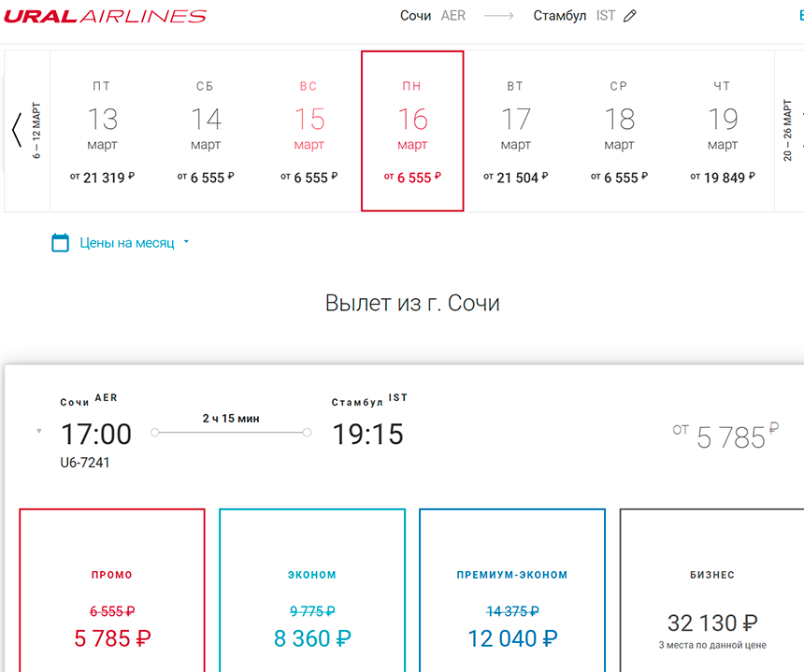Switch to the 20–26 March week
The height and width of the screenshot is (672, 804).
[x=788, y=130]
